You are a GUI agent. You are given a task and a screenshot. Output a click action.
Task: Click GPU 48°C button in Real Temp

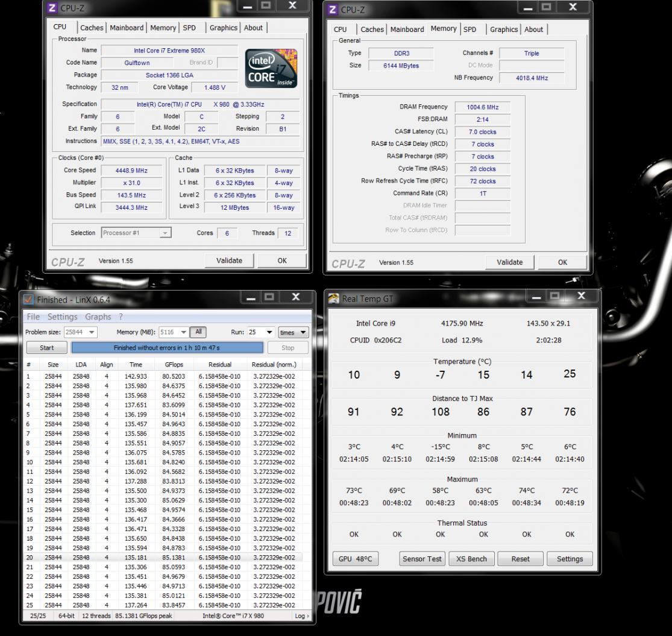(355, 558)
